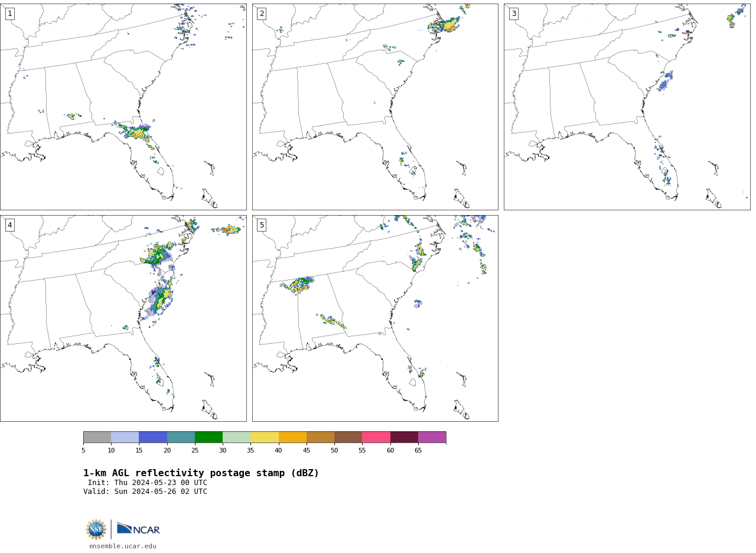Open ensemble member 5 postage stamp map
This screenshot has width=756, height=553.
(375, 318)
